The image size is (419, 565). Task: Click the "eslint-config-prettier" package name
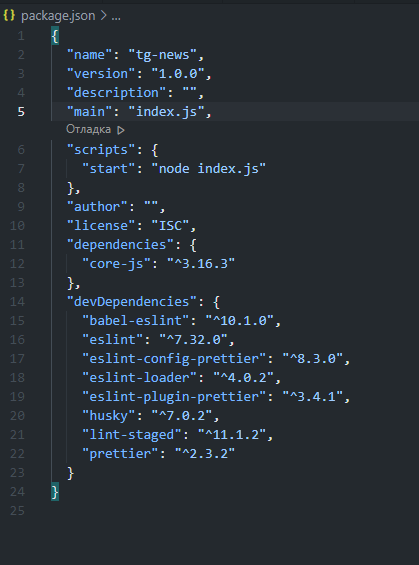pyautogui.click(x=174, y=359)
